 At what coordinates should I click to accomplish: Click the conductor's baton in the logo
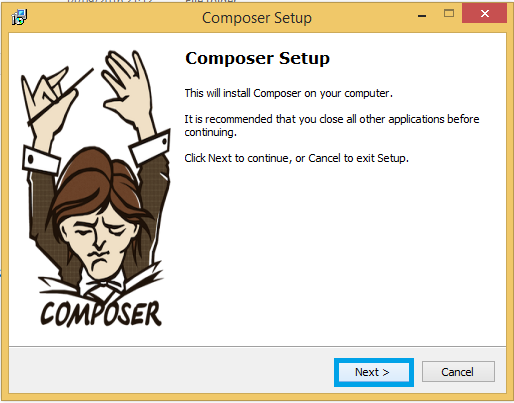pyautogui.click(x=60, y=97)
